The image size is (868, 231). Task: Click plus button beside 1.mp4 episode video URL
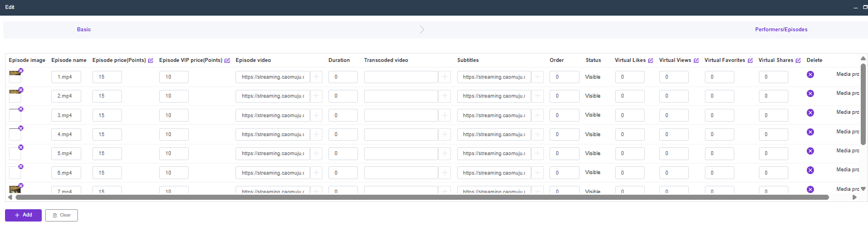(x=316, y=77)
